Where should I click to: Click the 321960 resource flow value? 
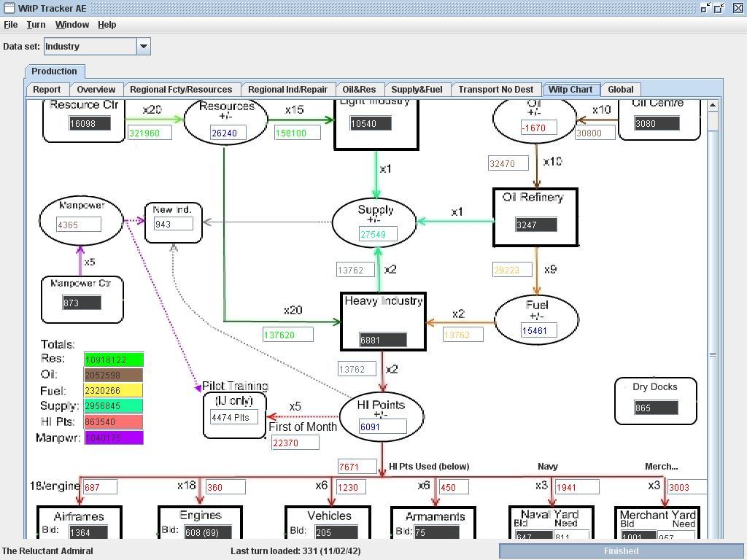(150, 133)
